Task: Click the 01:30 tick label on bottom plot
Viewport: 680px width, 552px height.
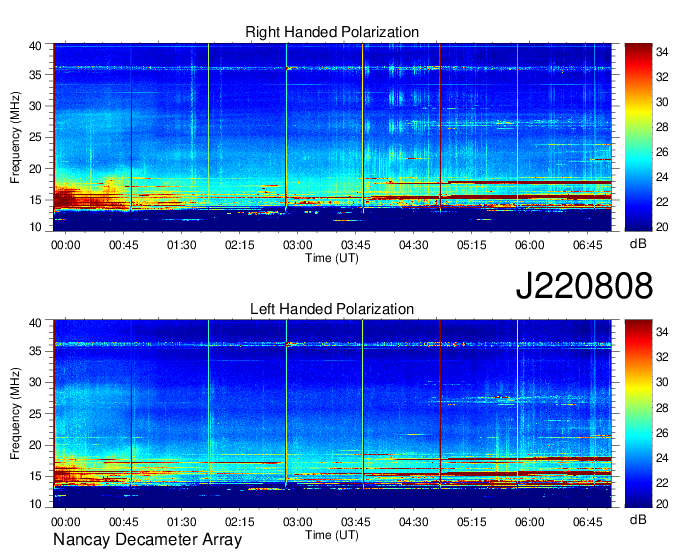Action: pyautogui.click(x=182, y=522)
